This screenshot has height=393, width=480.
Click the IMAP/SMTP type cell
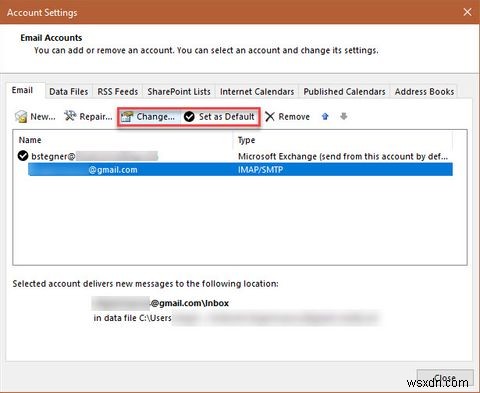click(260, 170)
